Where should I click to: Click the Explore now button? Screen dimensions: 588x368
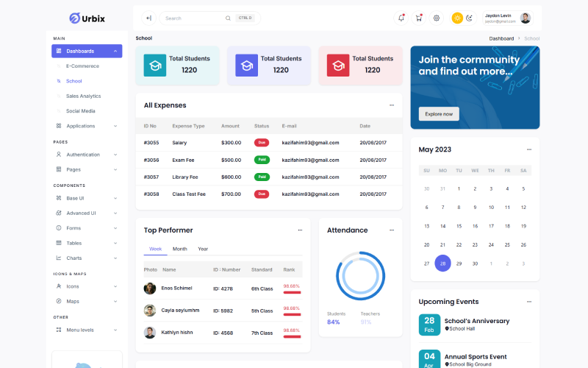tap(439, 114)
